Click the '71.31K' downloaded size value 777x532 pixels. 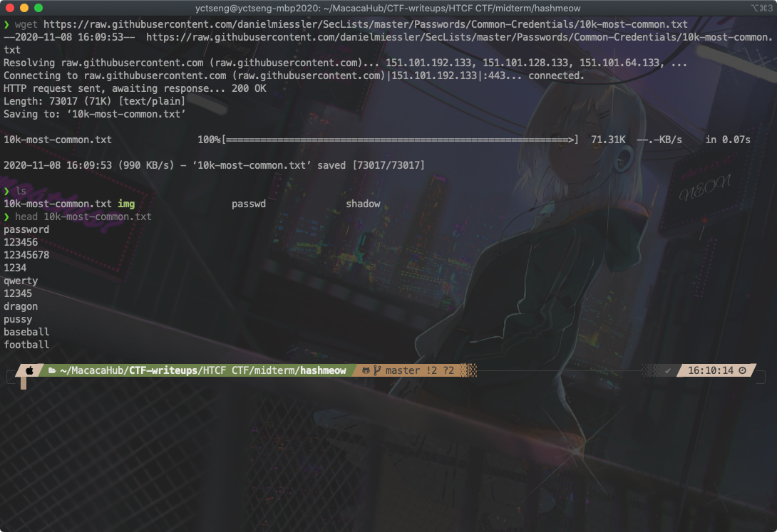tap(608, 140)
